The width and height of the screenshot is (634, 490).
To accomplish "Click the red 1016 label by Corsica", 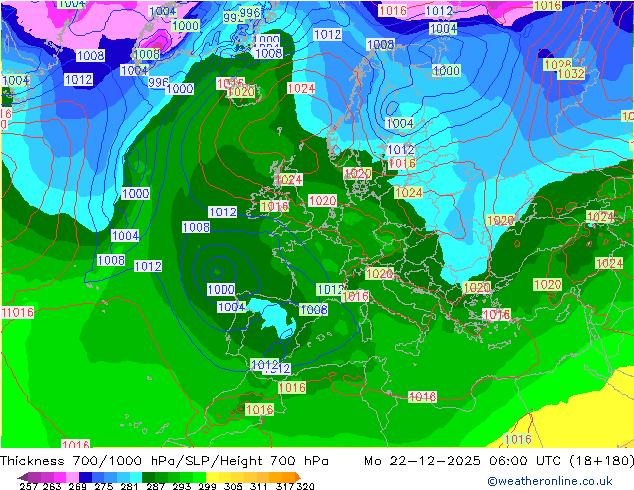I will pyautogui.click(x=355, y=296).
